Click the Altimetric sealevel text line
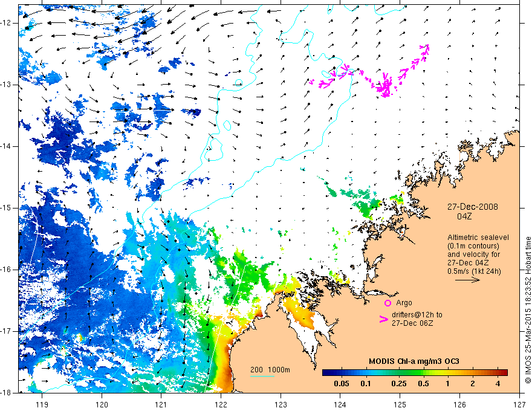Viewport: 532px width, 411px height. [x=478, y=238]
